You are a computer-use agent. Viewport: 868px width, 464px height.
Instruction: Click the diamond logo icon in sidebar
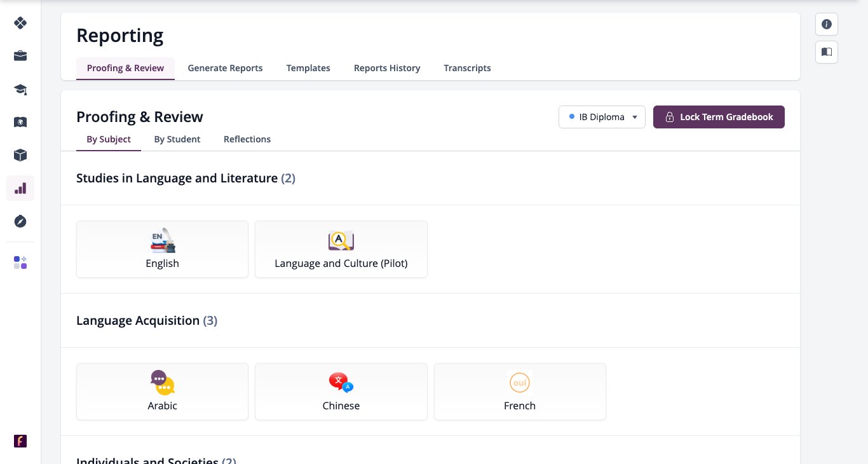click(x=20, y=23)
